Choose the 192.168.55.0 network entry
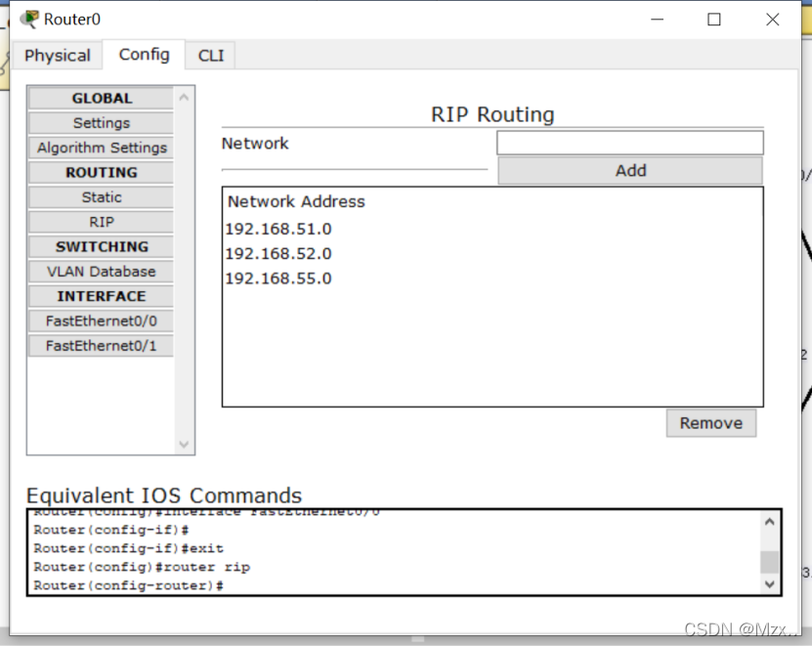The height and width of the screenshot is (646, 812). 278,279
